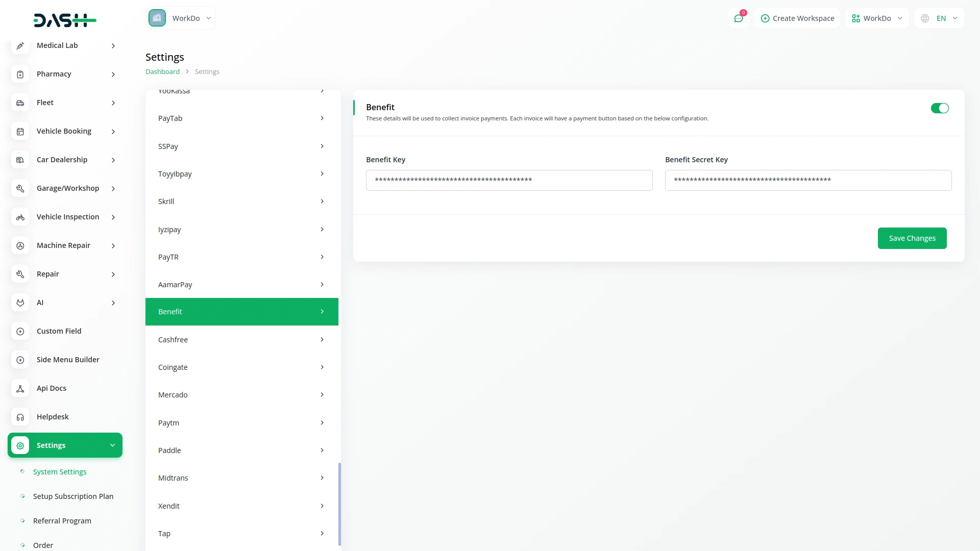
Task: Select Cashfree payment settings
Action: click(x=241, y=340)
